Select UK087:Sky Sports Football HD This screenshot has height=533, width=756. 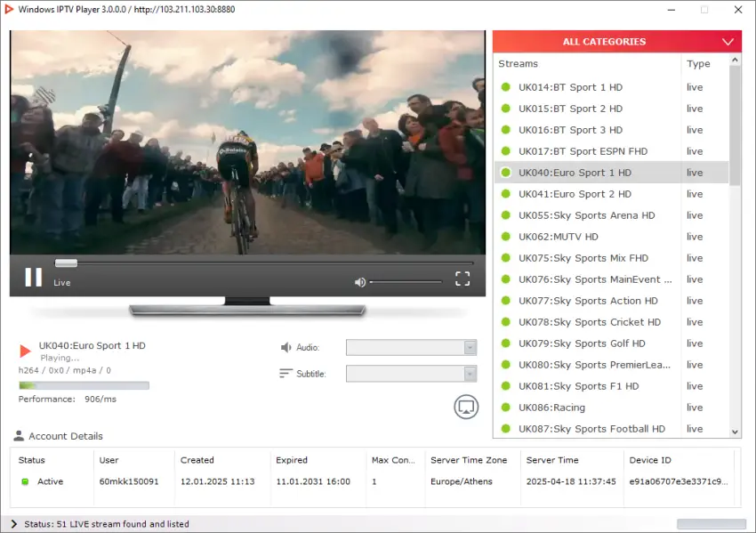[611, 429]
